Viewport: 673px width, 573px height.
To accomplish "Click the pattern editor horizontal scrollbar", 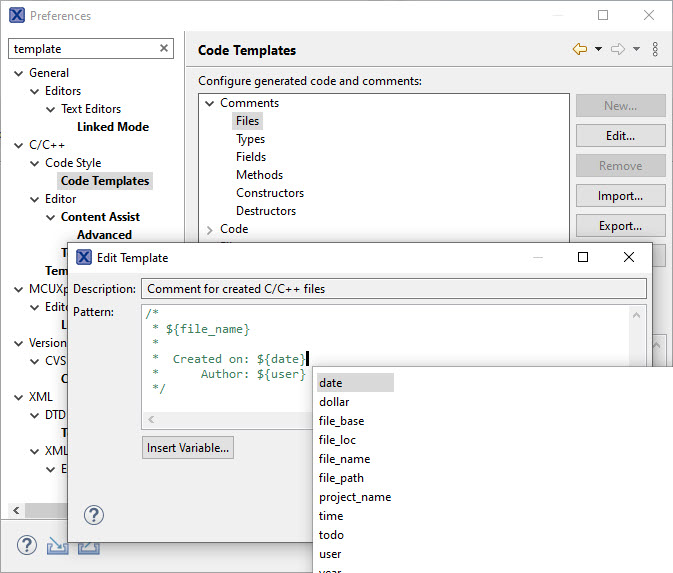I will (228, 420).
